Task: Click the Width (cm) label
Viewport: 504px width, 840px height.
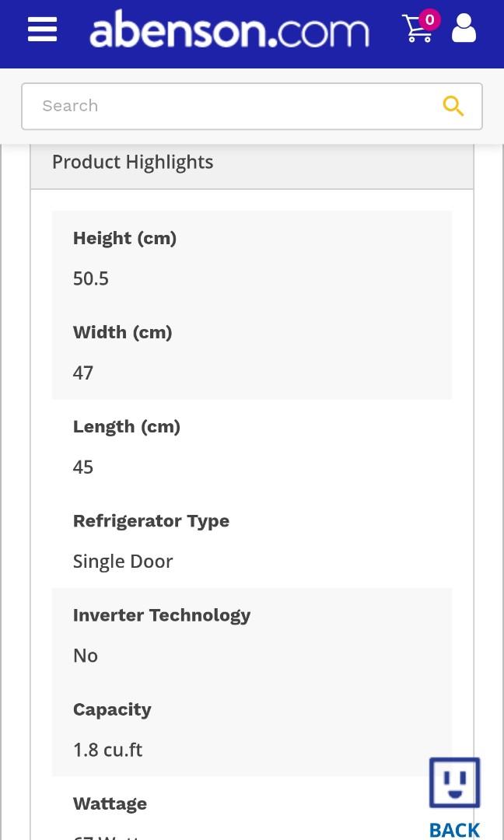Action: click(123, 332)
